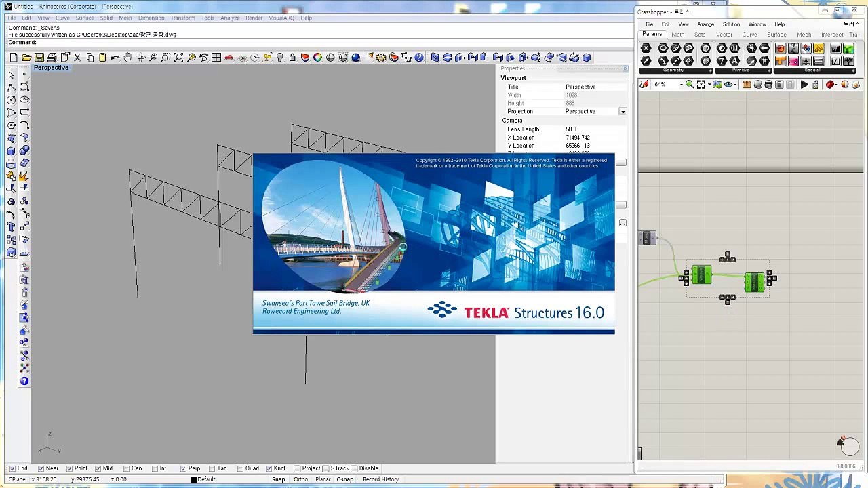Click the Rhino Help question mark icon

pyautogui.click(x=419, y=58)
